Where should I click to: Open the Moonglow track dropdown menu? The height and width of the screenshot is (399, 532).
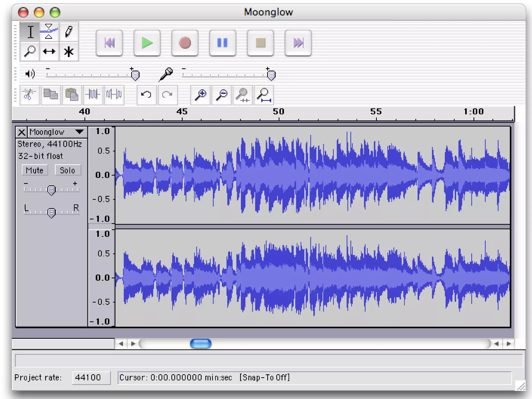pyautogui.click(x=79, y=132)
